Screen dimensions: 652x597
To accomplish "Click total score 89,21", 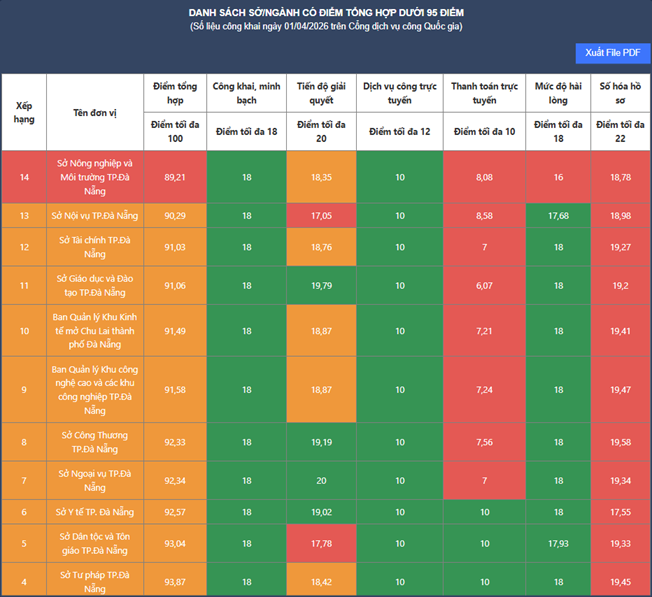I will (x=175, y=177).
